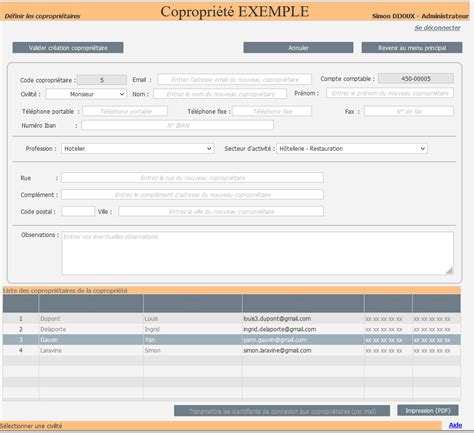The image size is (474, 433).
Task: Select the Dupont row in the list
Action: (x=232, y=319)
